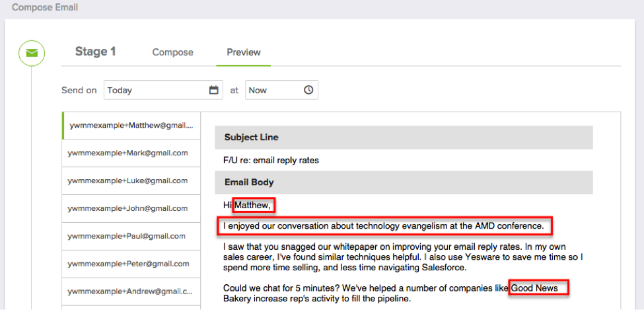The width and height of the screenshot is (644, 310).
Task: Open the calendar icon in Send on field
Action: (213, 90)
